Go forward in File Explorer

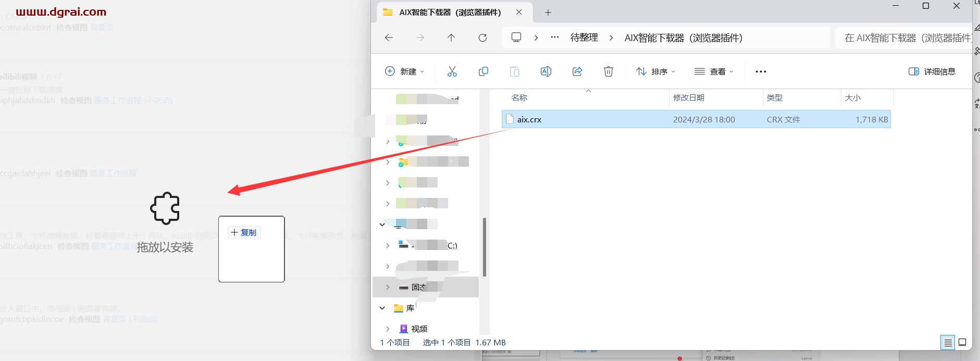coord(420,38)
